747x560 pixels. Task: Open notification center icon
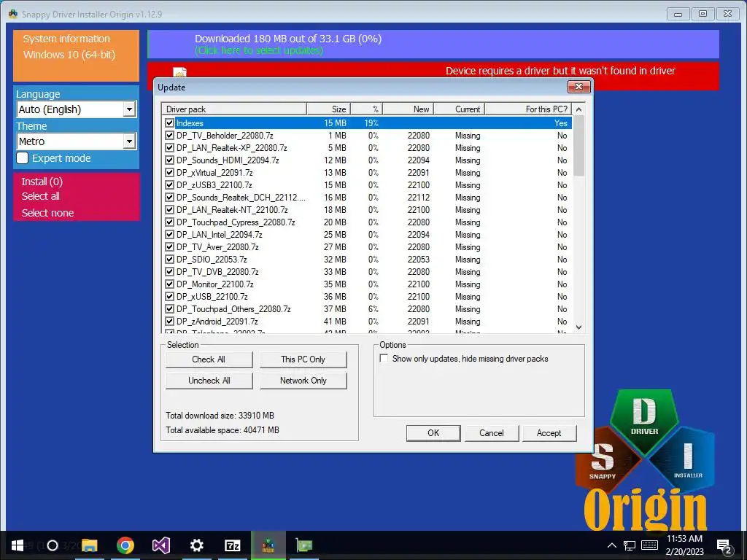[x=724, y=546]
